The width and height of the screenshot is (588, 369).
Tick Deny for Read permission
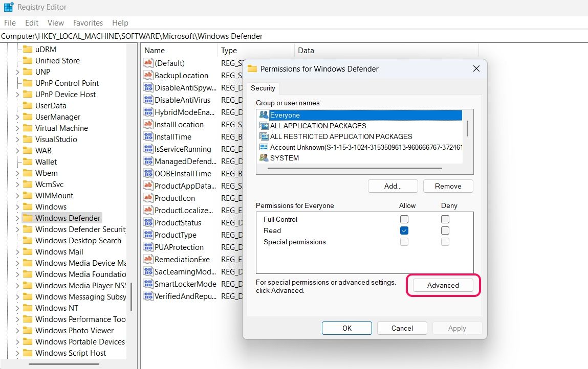click(445, 230)
